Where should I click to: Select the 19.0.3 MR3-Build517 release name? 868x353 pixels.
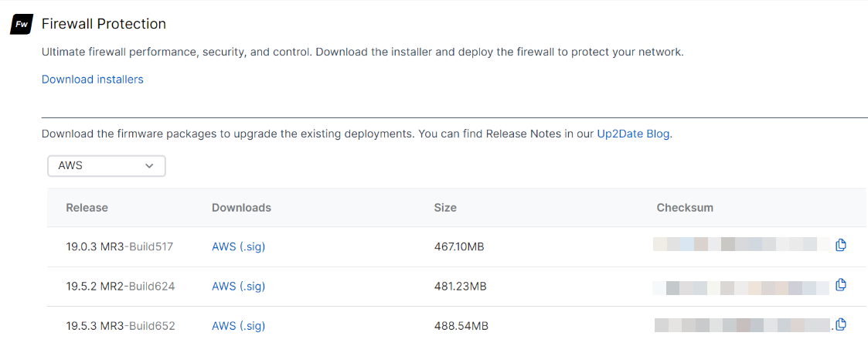pos(120,247)
